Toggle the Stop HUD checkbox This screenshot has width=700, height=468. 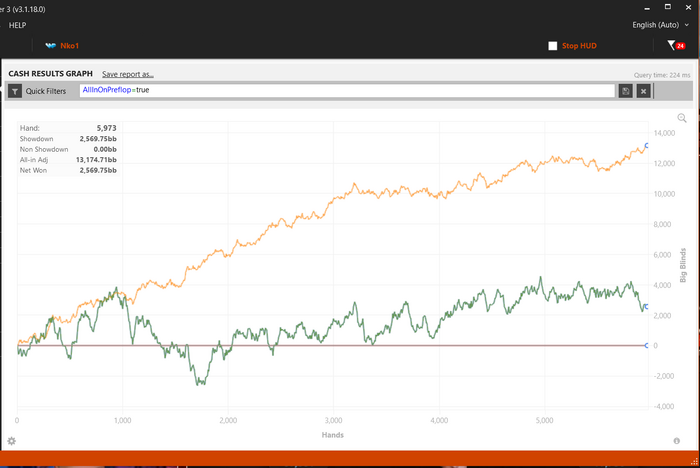(x=553, y=46)
